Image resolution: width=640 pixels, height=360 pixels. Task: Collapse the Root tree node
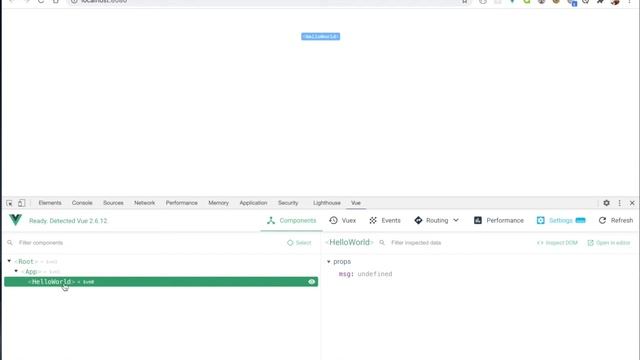click(x=9, y=261)
